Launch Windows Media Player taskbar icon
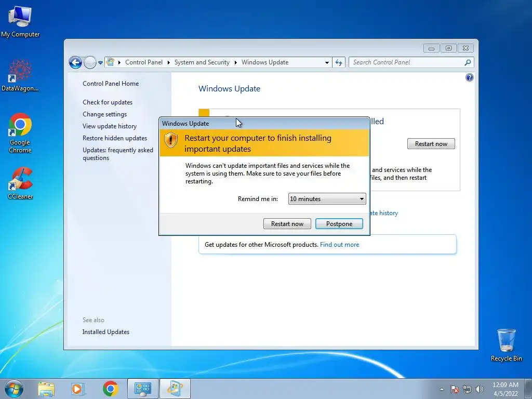This screenshot has width=532, height=399. point(77,389)
